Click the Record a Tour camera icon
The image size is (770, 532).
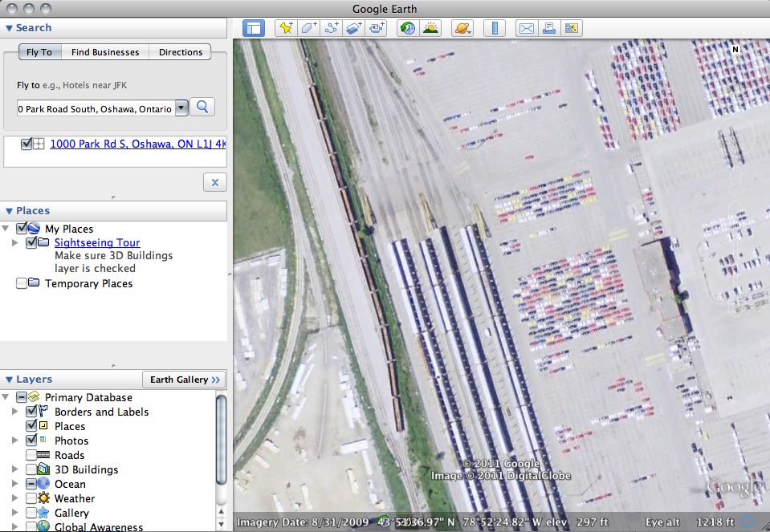click(x=377, y=28)
